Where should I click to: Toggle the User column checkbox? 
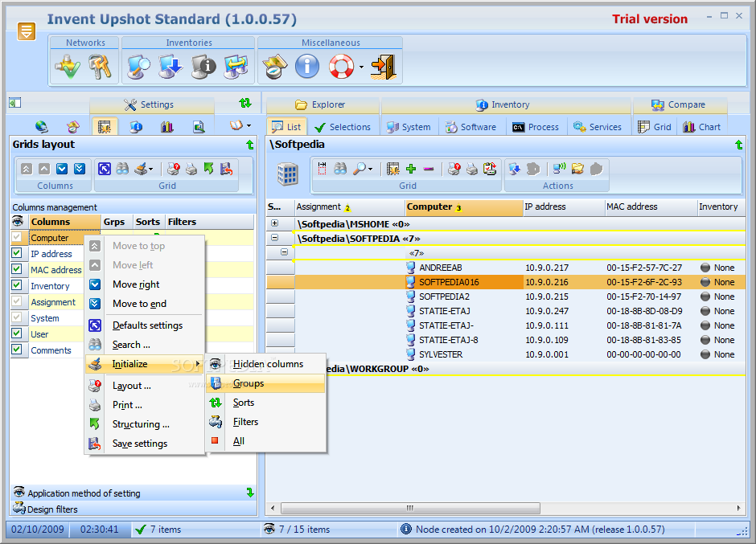(x=17, y=333)
